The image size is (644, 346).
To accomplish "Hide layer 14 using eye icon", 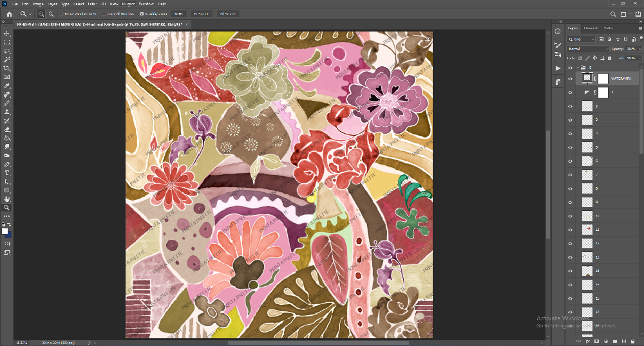I will coord(570,271).
